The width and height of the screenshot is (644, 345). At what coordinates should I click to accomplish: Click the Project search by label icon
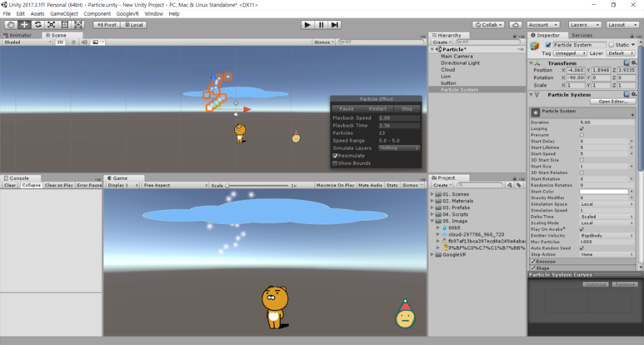click(x=519, y=185)
